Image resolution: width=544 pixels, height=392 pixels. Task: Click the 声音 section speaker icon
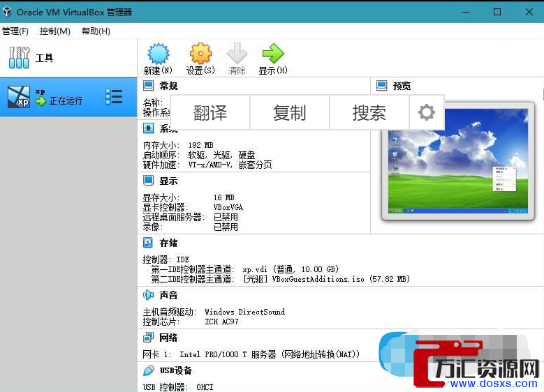(149, 295)
